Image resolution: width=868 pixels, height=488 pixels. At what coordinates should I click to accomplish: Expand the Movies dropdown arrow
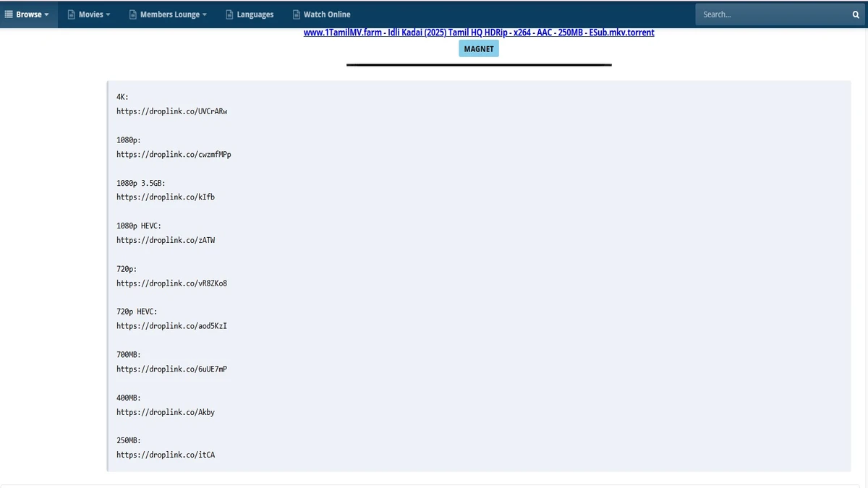tap(108, 15)
